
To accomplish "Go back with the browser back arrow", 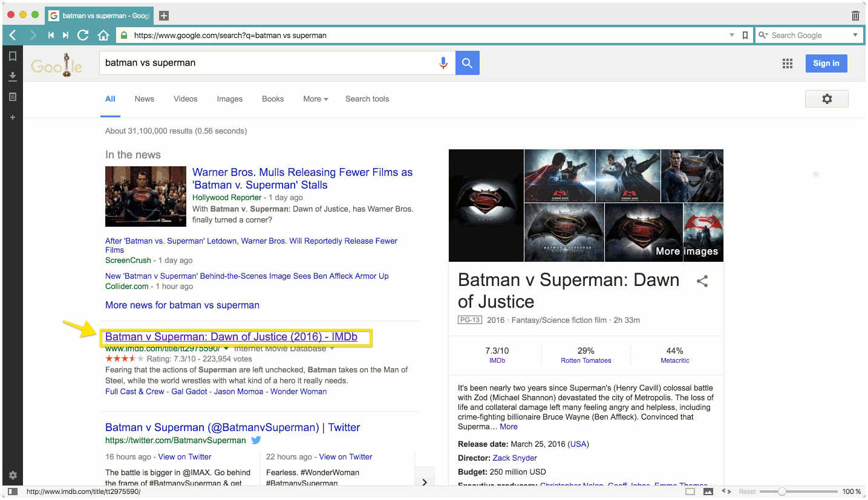I will pos(13,35).
